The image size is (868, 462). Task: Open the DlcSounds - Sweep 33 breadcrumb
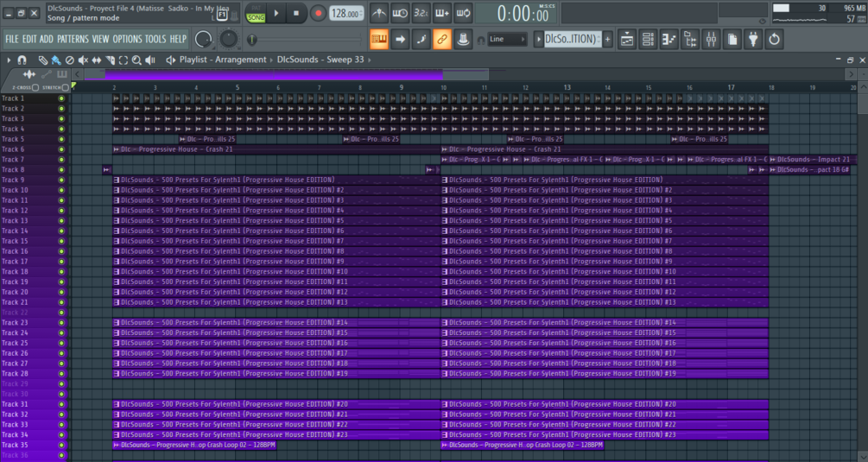coord(320,60)
